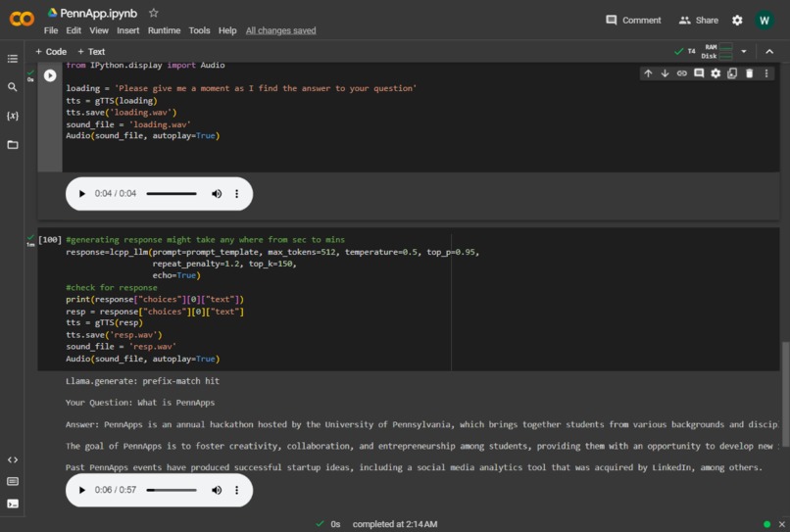
Task: Click the 'loading = ' string assignment line
Action: pos(241,88)
